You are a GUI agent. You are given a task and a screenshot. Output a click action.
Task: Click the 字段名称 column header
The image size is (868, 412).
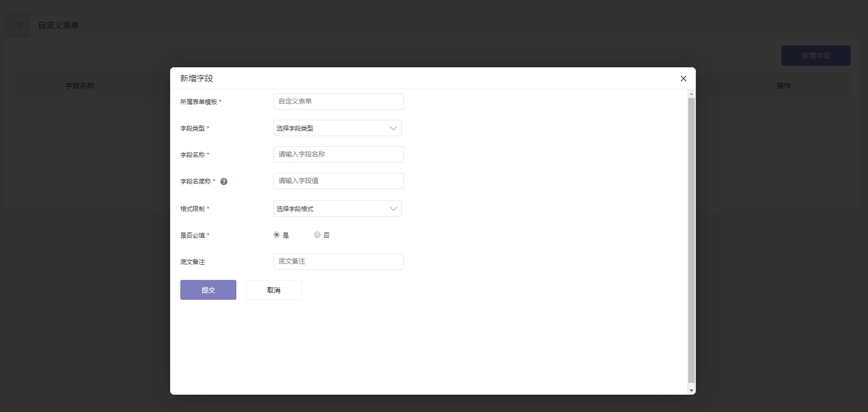80,86
